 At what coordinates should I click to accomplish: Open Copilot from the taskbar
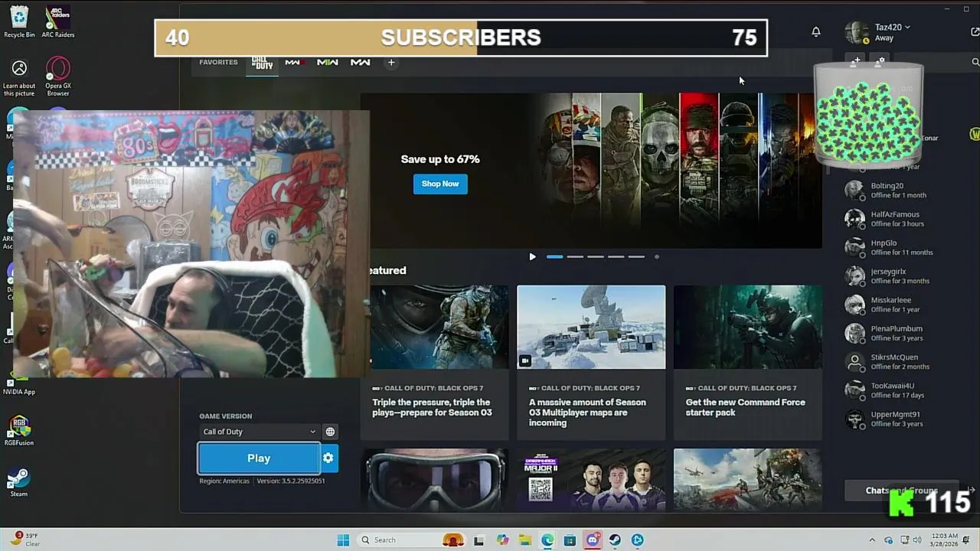click(502, 540)
